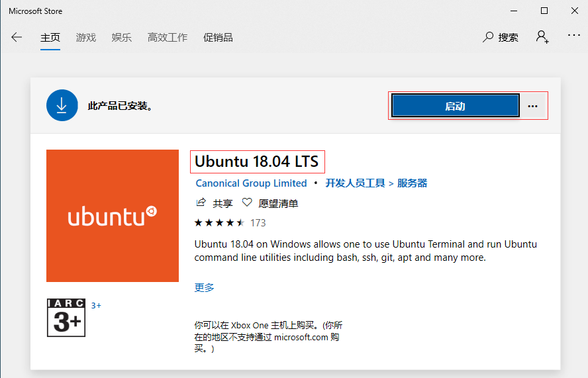The image size is (588, 378).
Task: Click the Ubuntu 18.04 LTS title
Action: click(x=256, y=162)
